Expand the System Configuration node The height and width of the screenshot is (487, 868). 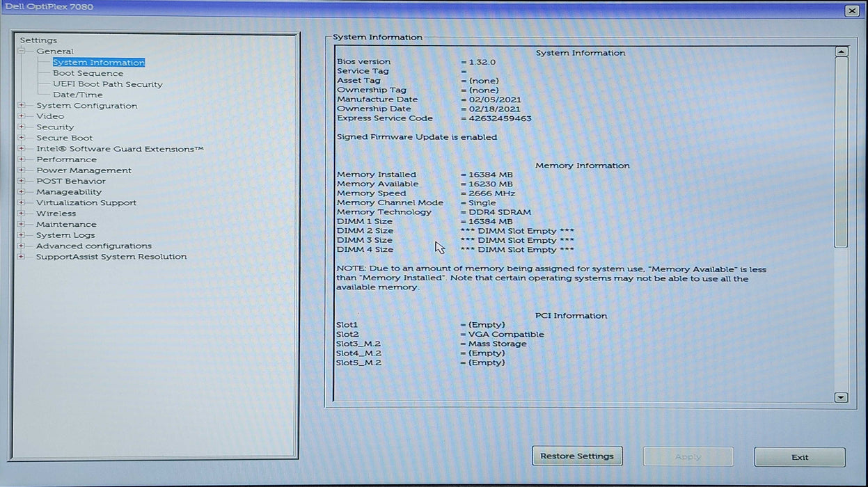(x=22, y=106)
